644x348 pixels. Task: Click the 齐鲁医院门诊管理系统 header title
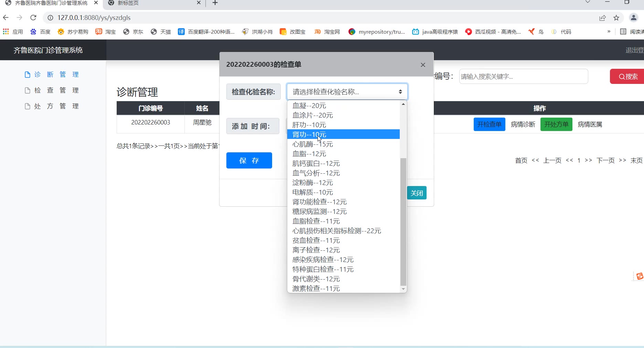[x=48, y=50]
